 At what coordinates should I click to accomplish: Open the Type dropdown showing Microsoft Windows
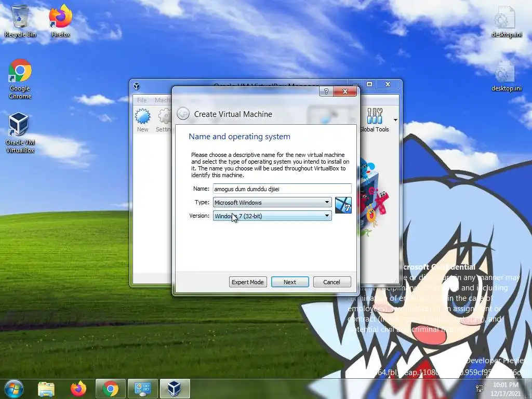pyautogui.click(x=272, y=202)
